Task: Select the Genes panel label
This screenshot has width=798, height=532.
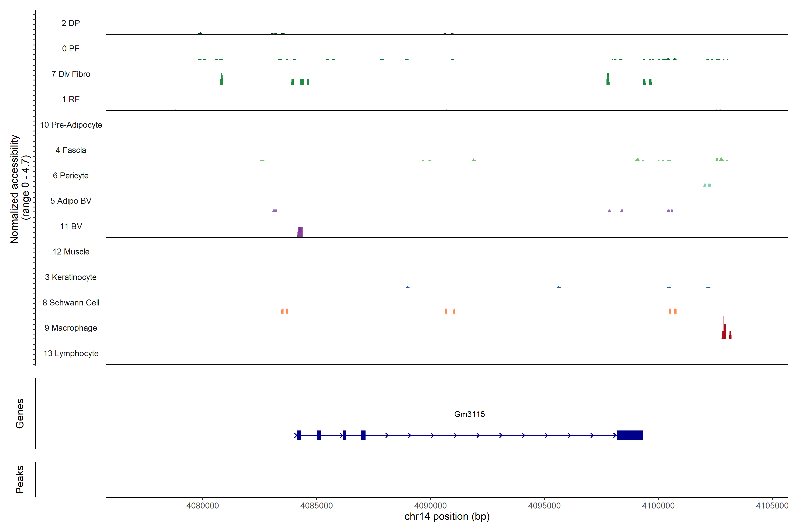Action: [x=20, y=413]
